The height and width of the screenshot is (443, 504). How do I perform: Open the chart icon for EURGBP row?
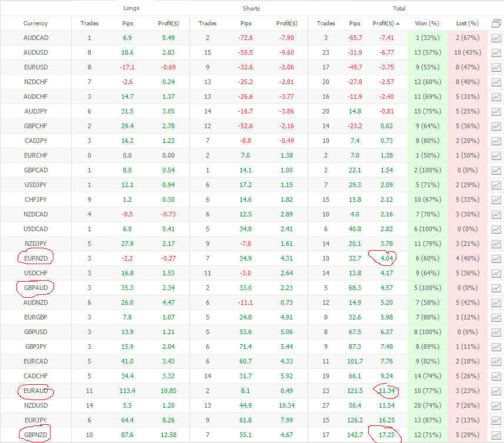pos(496,318)
